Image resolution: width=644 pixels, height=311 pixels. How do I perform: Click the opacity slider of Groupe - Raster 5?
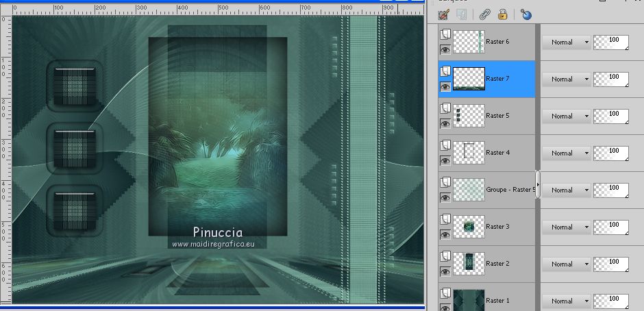click(x=611, y=190)
